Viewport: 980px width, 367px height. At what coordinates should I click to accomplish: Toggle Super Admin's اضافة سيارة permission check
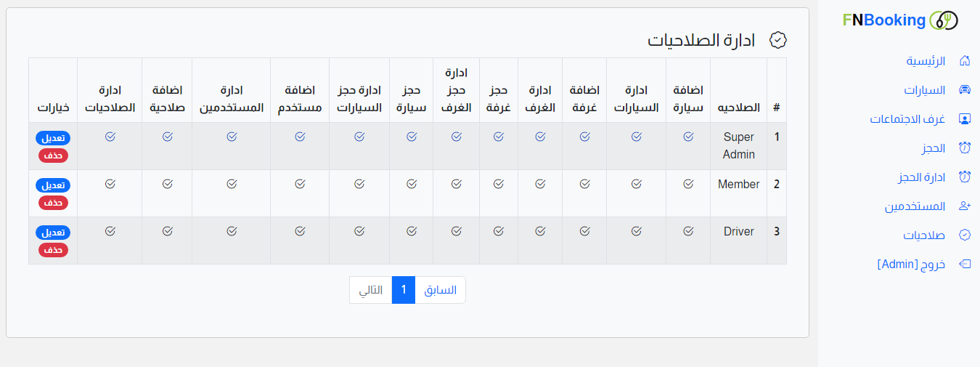click(688, 137)
